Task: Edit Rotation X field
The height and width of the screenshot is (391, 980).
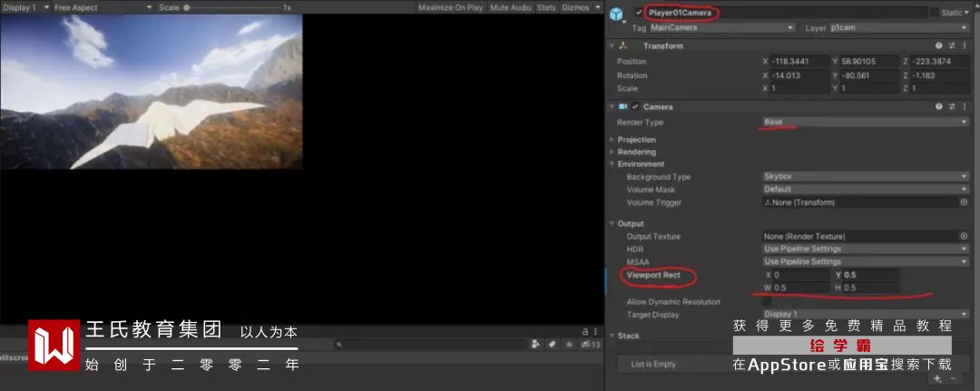Action: coord(799,75)
